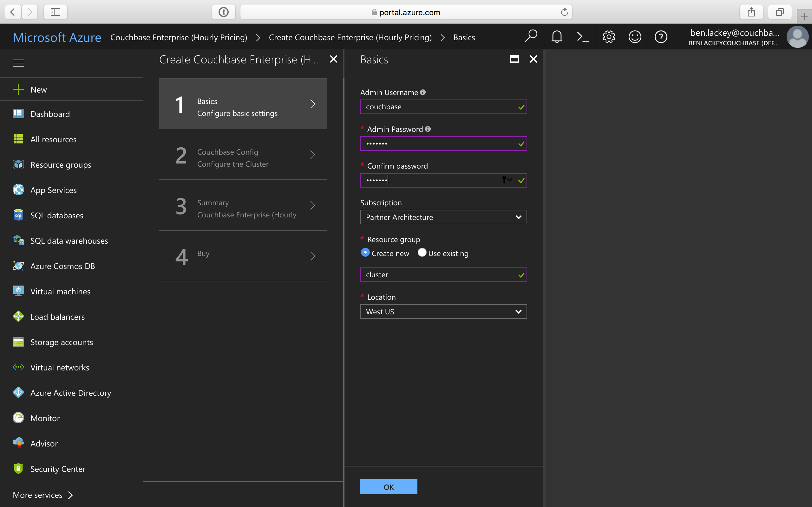Confirm Basics settings with OK button
Screen dimensions: 812x507
(388, 486)
